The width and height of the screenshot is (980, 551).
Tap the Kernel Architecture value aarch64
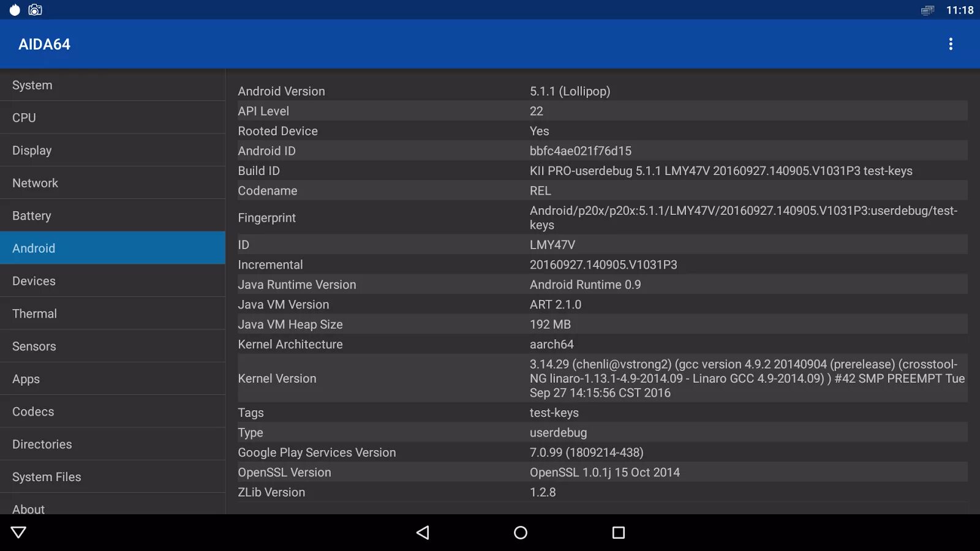[x=552, y=344]
